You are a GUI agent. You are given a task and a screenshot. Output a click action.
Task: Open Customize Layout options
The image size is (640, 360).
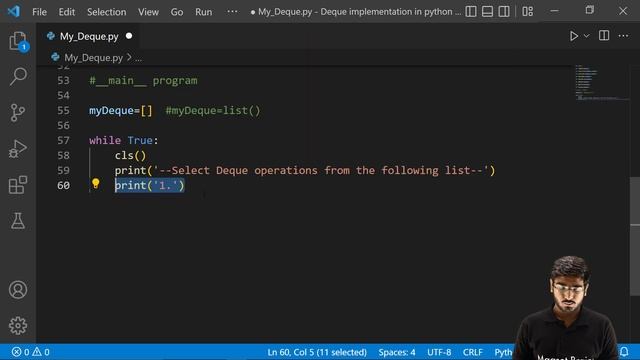coord(528,11)
